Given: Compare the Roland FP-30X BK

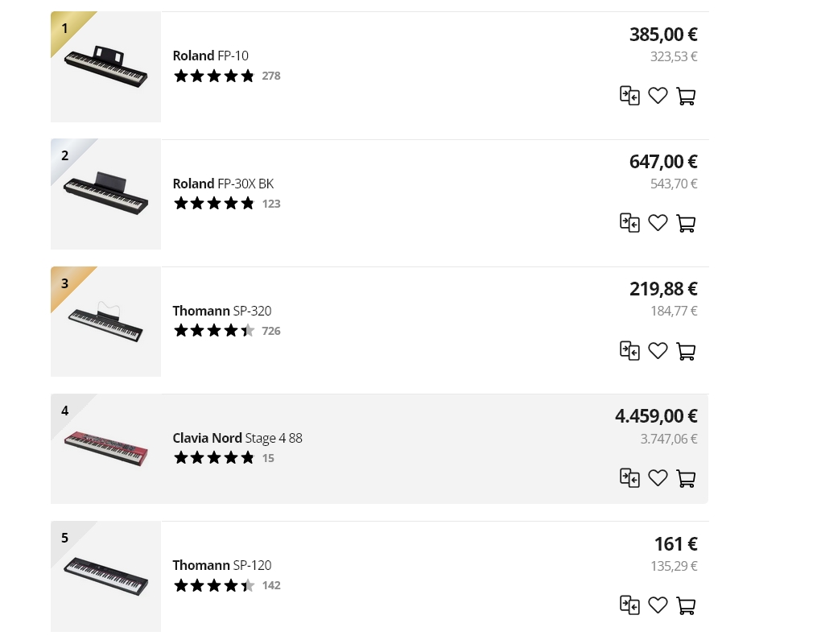Looking at the screenshot, I should tap(629, 223).
